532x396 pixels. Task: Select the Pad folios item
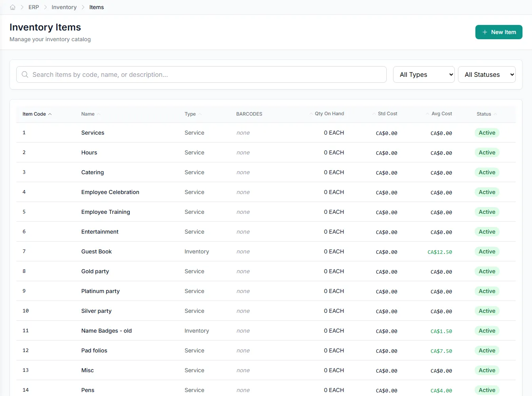[94, 350]
